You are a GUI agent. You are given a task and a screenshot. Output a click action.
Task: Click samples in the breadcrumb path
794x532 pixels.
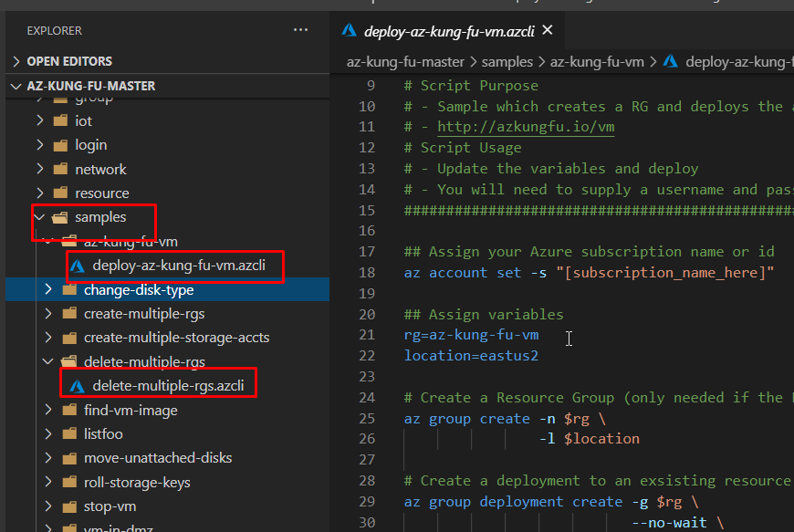[507, 61]
